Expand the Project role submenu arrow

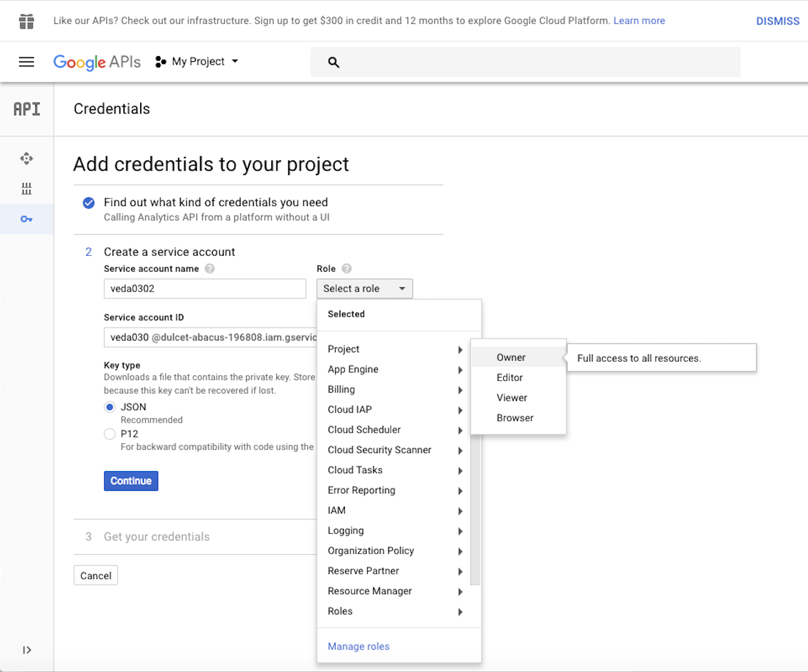[460, 350]
